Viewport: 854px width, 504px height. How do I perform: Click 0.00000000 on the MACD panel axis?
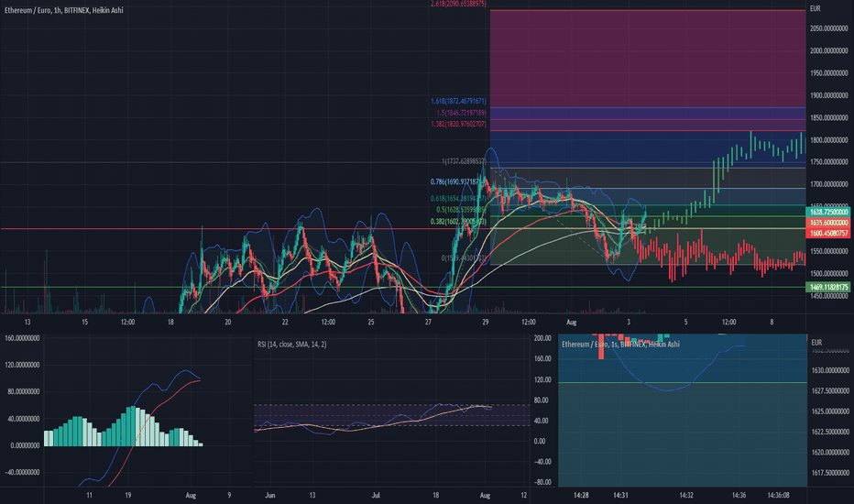point(25,445)
